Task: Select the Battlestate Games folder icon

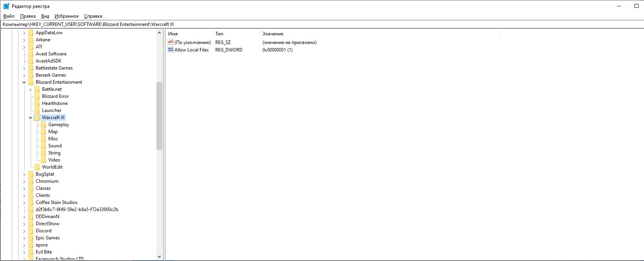Action: (31, 68)
